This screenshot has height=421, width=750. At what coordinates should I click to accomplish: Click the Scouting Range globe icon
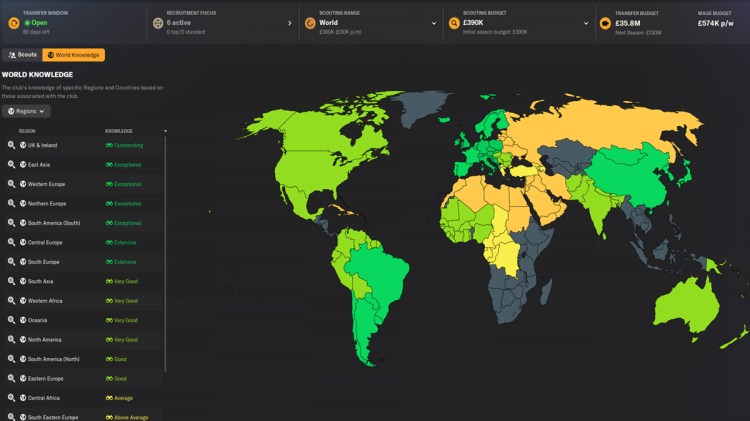309,22
